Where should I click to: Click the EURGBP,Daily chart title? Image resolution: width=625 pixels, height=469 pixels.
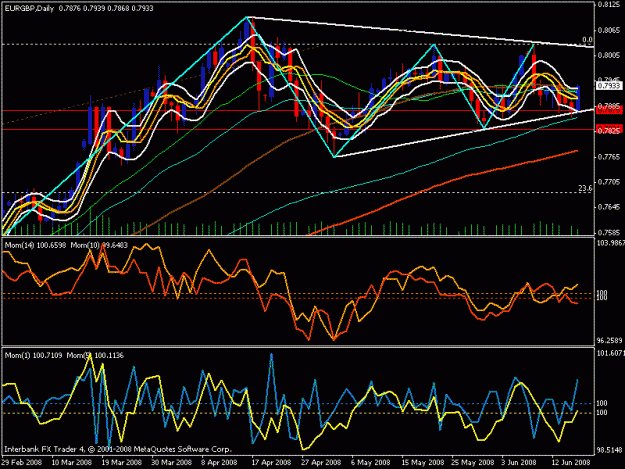pyautogui.click(x=29, y=8)
